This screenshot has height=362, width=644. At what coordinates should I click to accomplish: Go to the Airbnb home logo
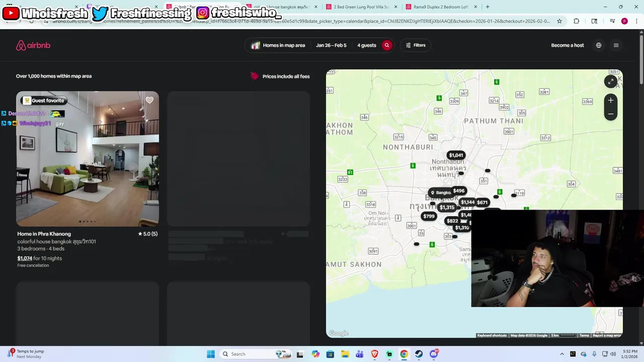coord(33,45)
